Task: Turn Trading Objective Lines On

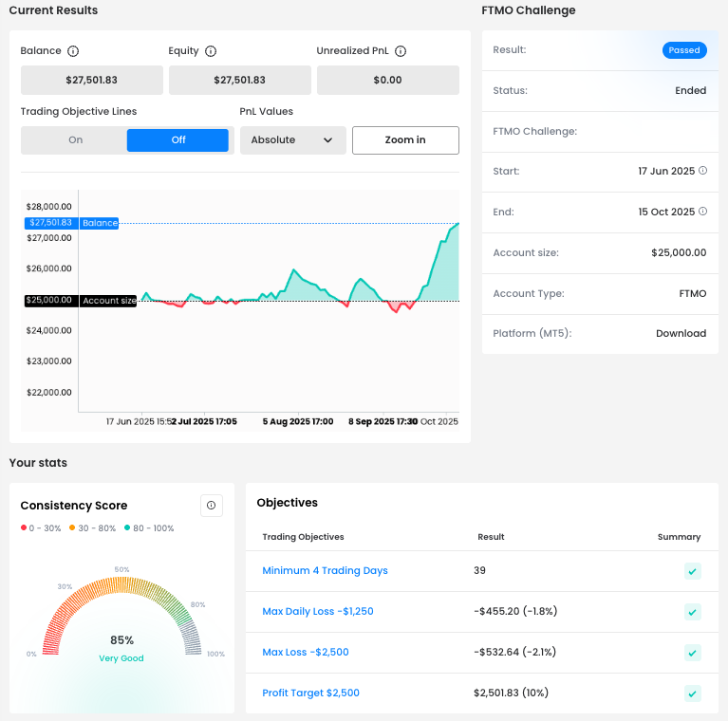Action: (76, 140)
